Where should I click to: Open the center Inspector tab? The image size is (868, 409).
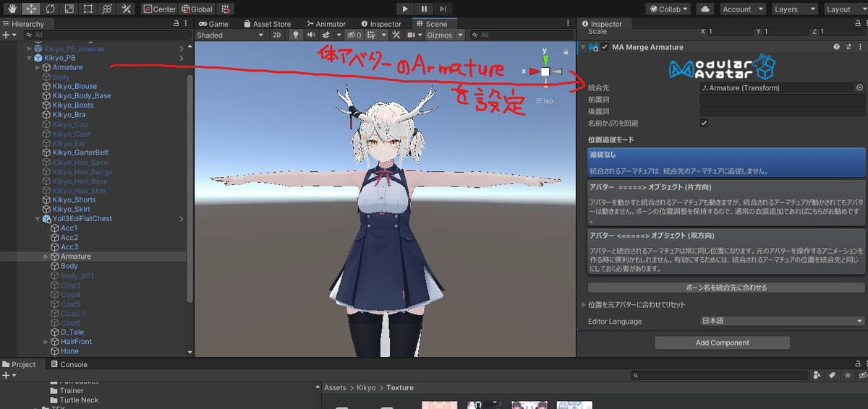pyautogui.click(x=380, y=24)
